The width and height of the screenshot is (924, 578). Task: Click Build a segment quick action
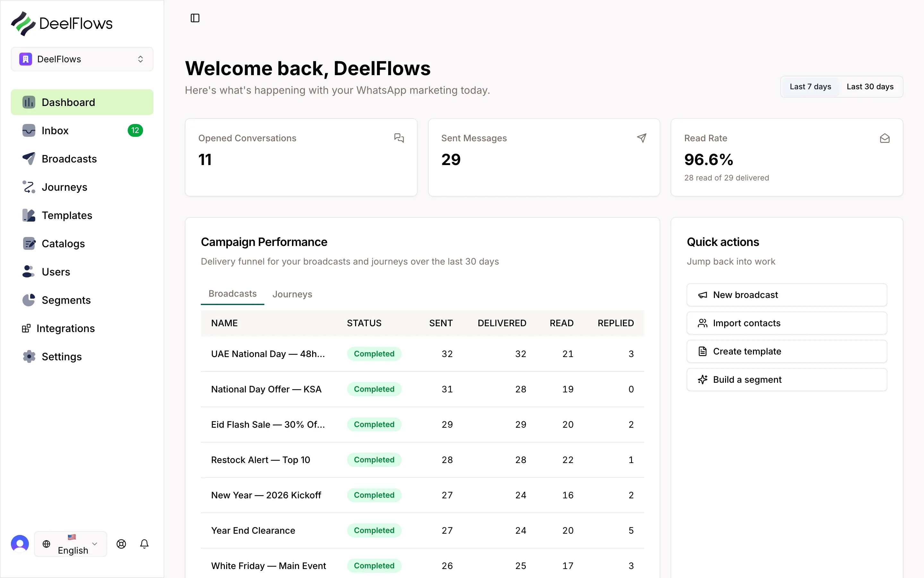click(787, 380)
